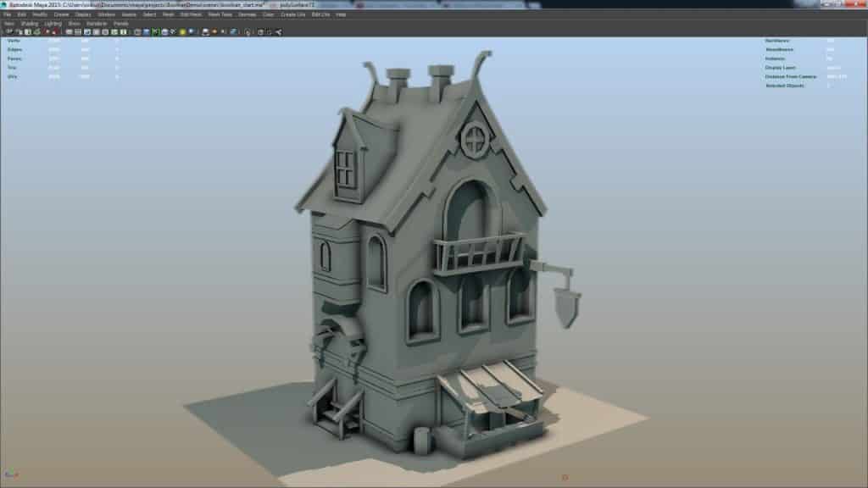Open the Help menu

pos(341,14)
